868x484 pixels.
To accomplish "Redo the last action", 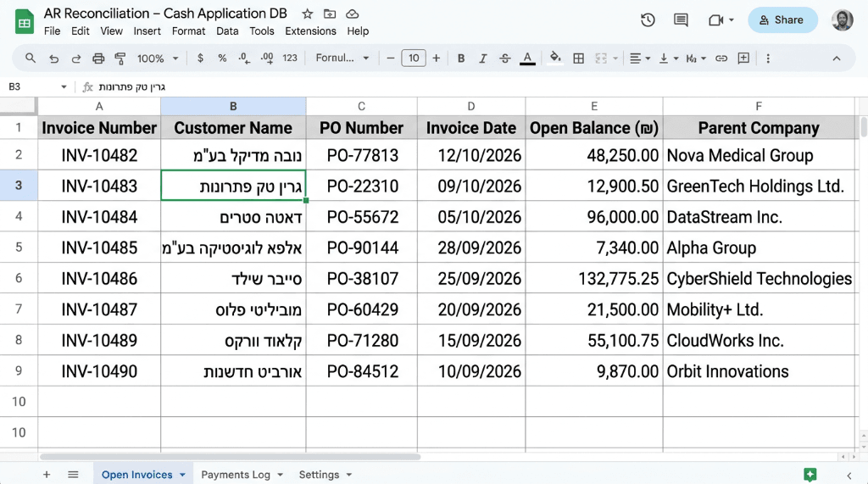I will pos(75,58).
